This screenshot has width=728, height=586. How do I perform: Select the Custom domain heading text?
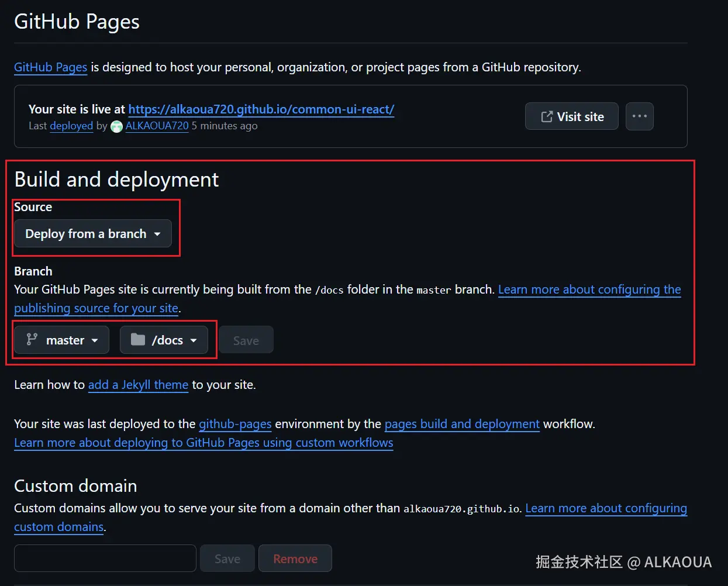point(75,486)
